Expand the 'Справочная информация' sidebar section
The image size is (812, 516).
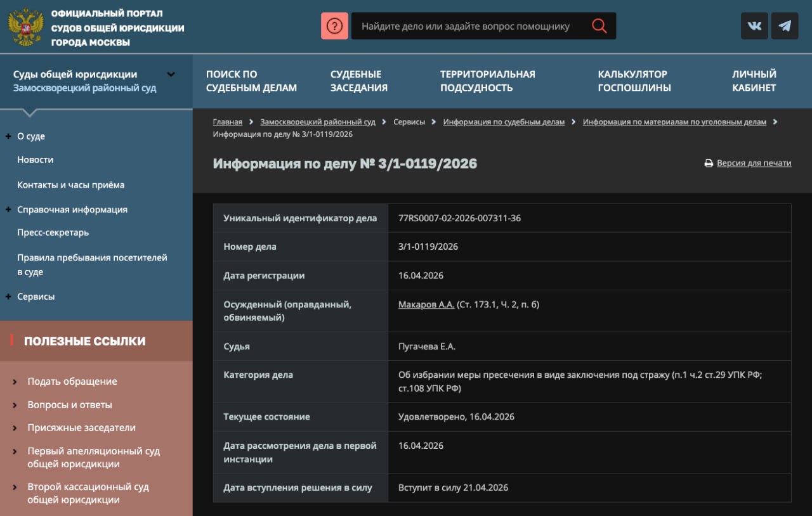8,209
